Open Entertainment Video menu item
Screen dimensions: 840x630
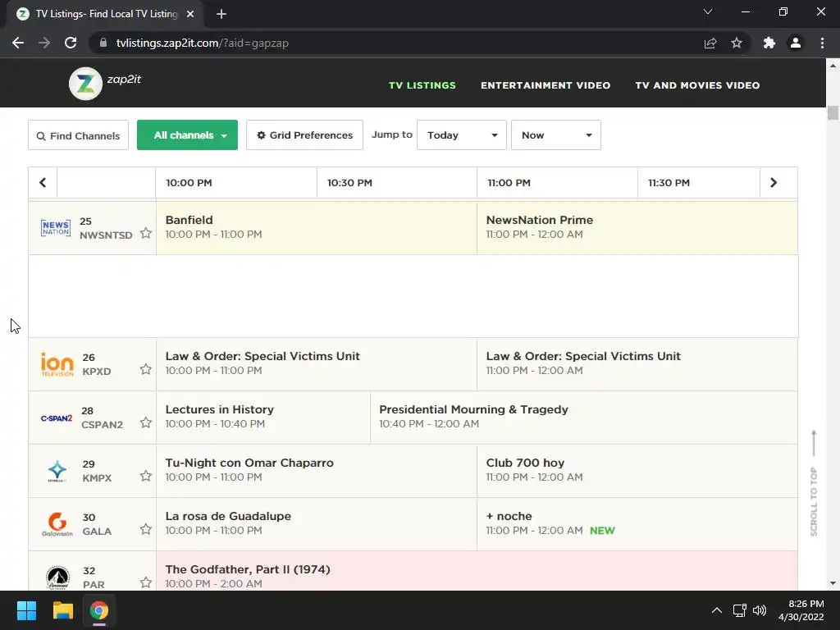point(546,85)
